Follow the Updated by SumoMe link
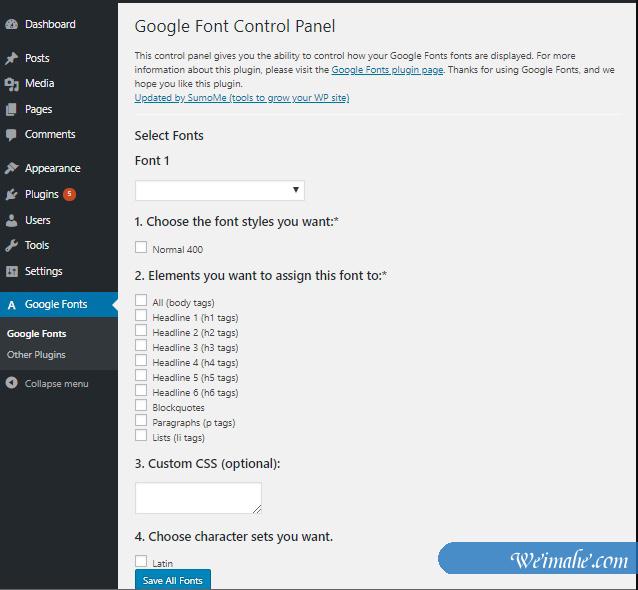Viewport: 638px width, 590px height. [x=242, y=98]
